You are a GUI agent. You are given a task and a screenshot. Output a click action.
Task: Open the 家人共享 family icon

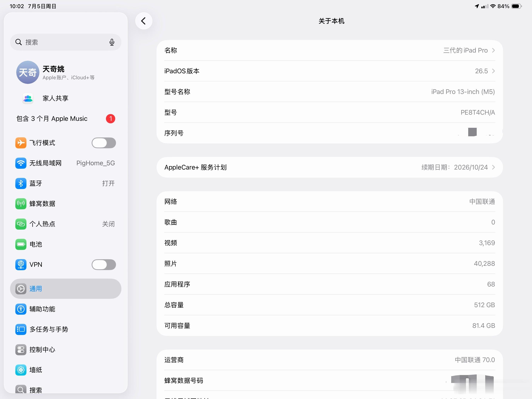click(x=28, y=98)
